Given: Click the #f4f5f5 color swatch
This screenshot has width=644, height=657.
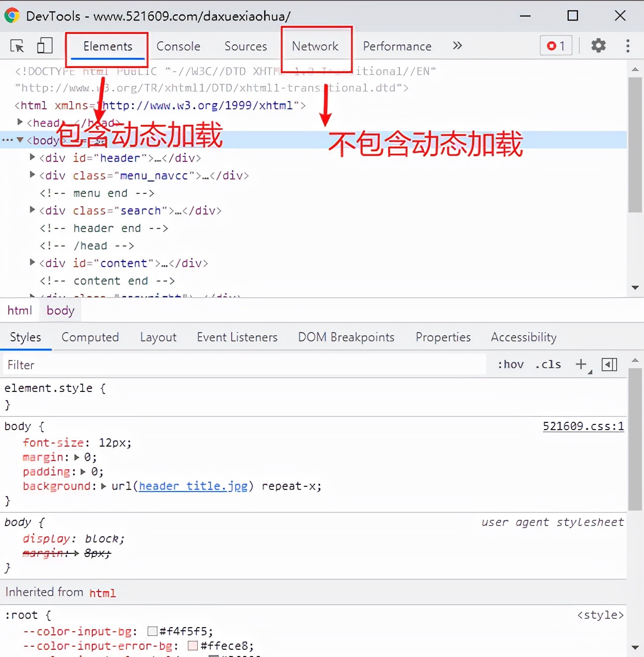Looking at the screenshot, I should 152,631.
